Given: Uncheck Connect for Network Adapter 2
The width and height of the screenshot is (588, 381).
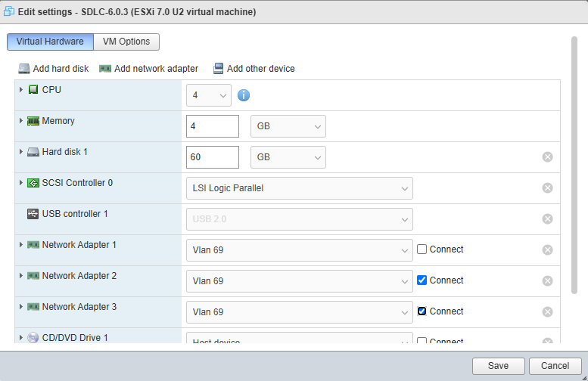Looking at the screenshot, I should [422, 280].
